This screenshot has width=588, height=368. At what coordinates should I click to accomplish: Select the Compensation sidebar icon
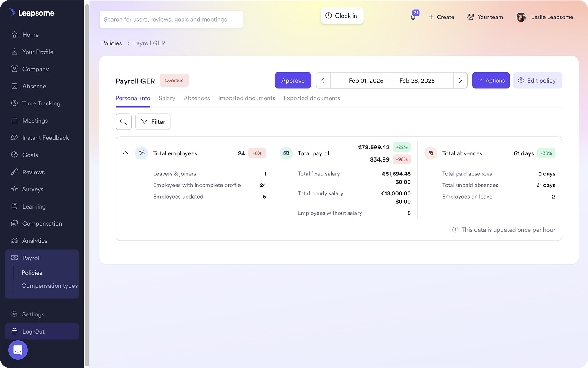14,223
